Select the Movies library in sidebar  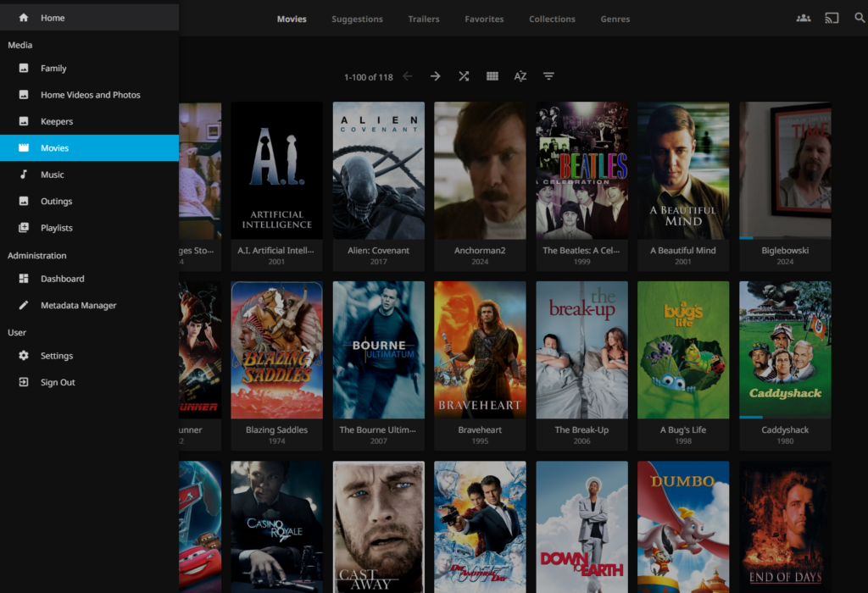(89, 147)
